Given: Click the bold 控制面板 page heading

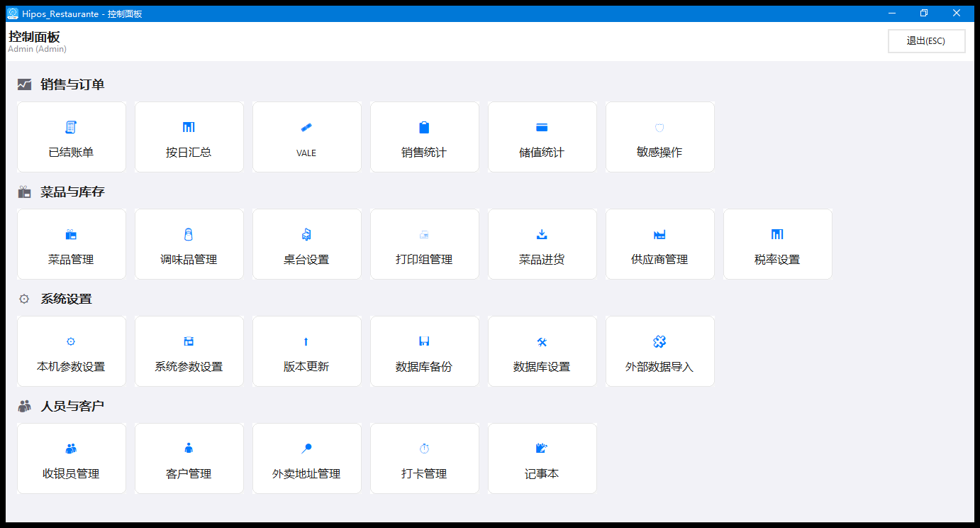Looking at the screenshot, I should (x=34, y=37).
